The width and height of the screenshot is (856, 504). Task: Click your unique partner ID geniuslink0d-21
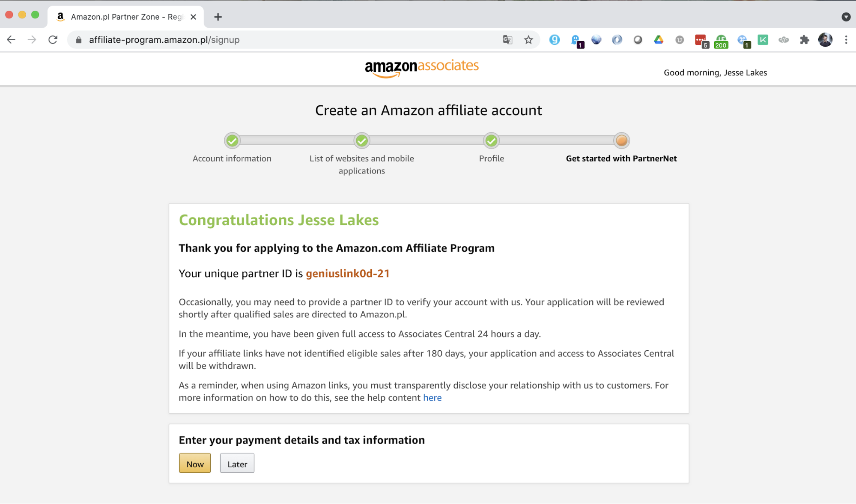(348, 273)
